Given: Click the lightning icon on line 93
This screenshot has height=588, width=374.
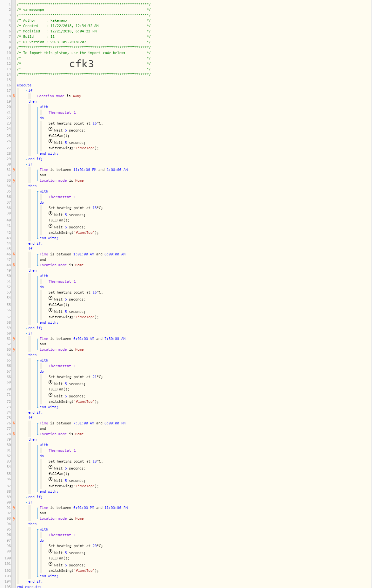Looking at the screenshot, I should point(14,518).
